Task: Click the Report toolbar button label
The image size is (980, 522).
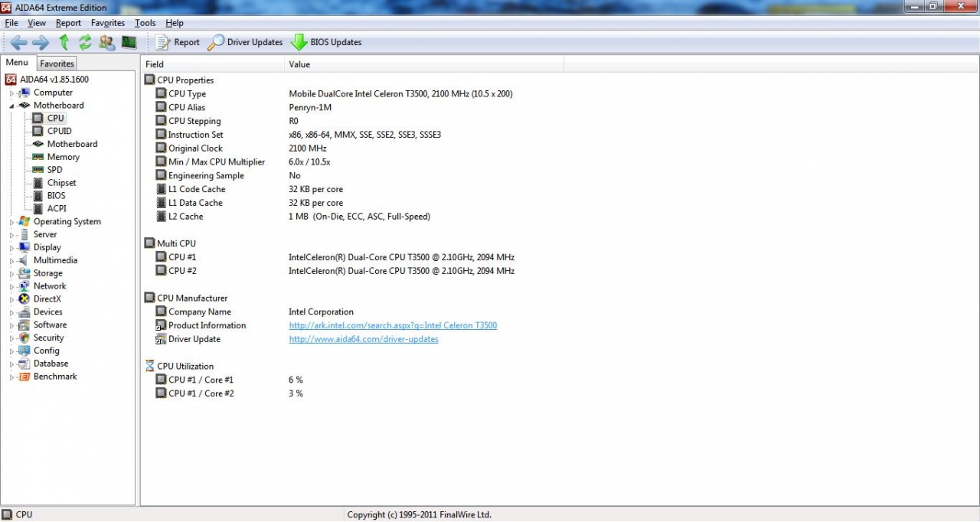Action: pos(187,42)
